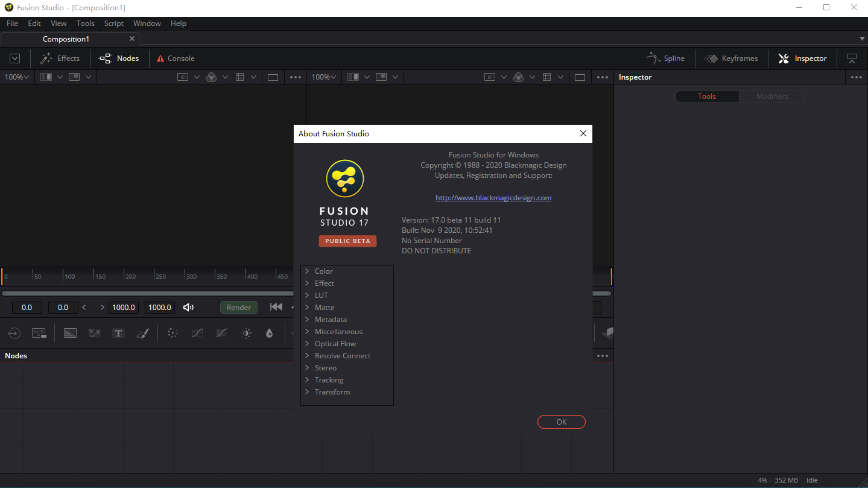The image size is (868, 488).
Task: Jump to first frame with go-to-start button
Action: coord(276,307)
